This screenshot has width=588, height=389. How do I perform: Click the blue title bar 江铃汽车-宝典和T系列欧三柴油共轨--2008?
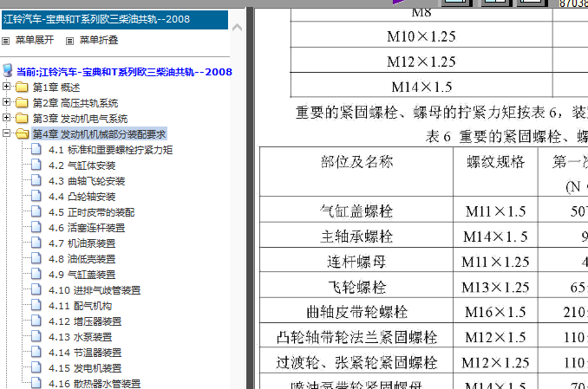click(114, 19)
